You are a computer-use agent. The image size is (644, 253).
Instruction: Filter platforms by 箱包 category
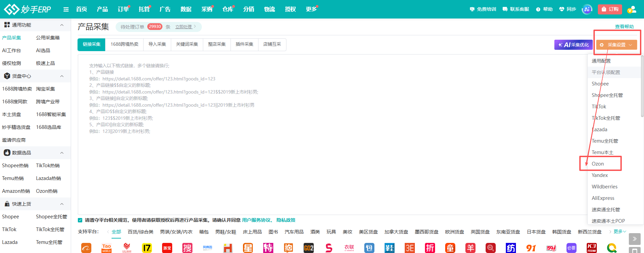click(x=204, y=232)
